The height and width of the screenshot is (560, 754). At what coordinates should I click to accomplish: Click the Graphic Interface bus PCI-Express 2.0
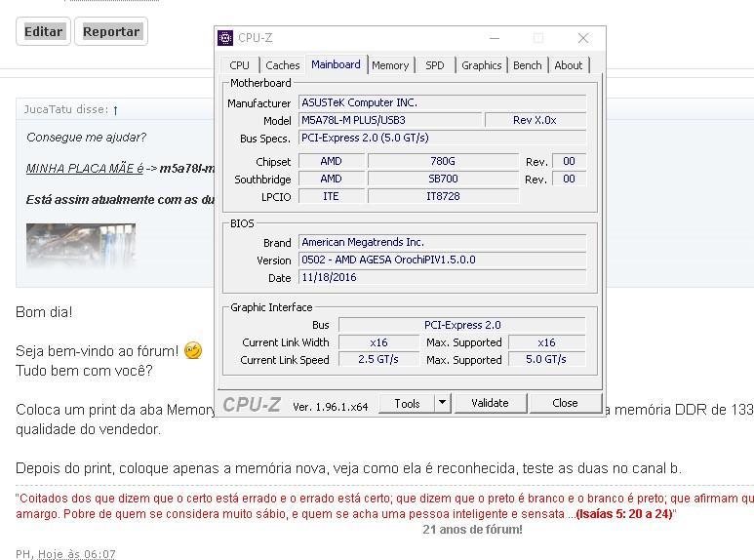(461, 325)
